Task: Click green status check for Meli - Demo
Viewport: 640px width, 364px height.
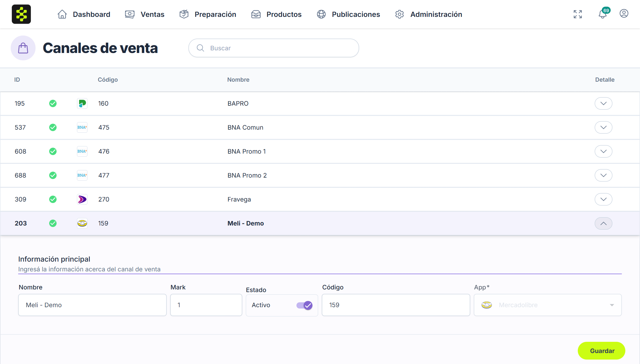Action: pyautogui.click(x=53, y=223)
